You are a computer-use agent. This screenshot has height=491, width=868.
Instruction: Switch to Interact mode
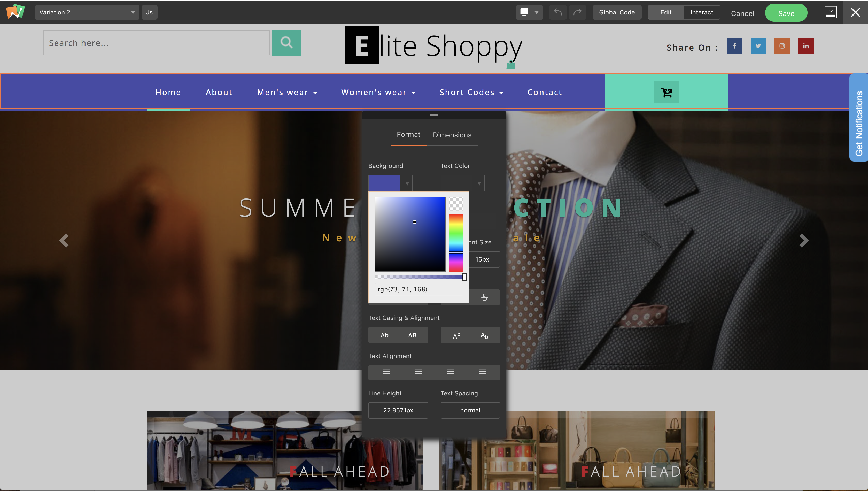click(701, 12)
